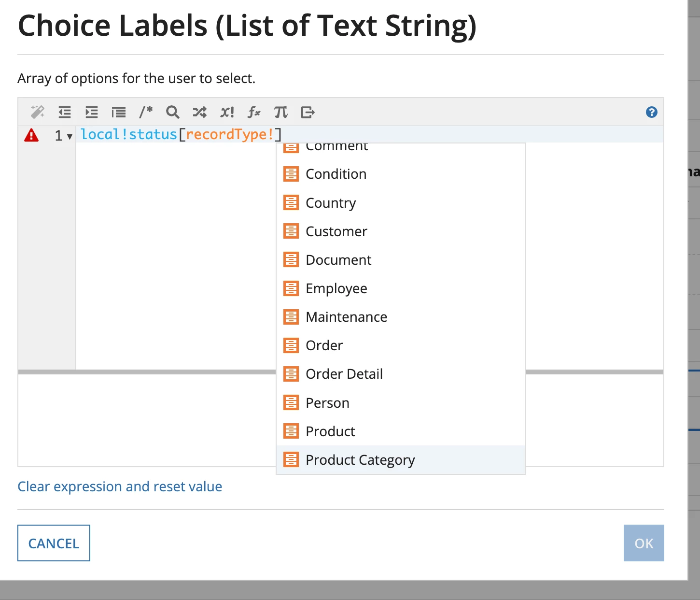Viewport: 700px width, 600px height.
Task: Click the indent toolbar icon
Action: click(x=92, y=112)
